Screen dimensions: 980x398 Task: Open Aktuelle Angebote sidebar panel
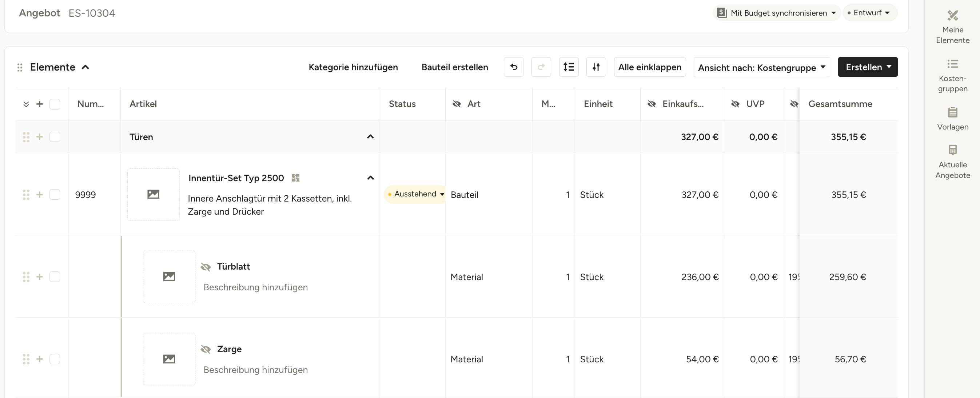click(x=953, y=162)
